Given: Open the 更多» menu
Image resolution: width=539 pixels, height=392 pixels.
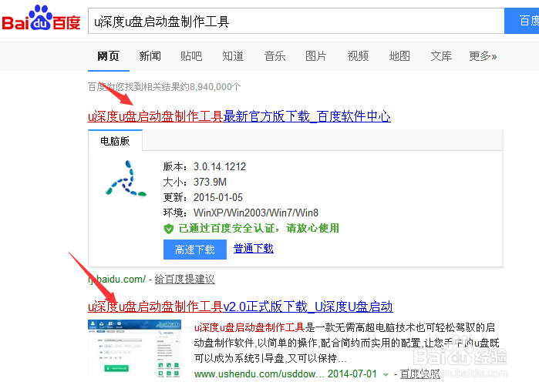Looking at the screenshot, I should point(483,56).
